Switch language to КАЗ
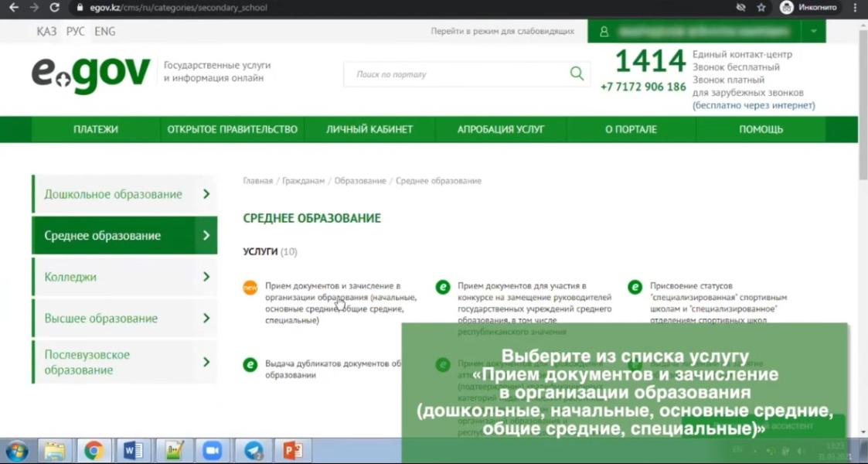Image resolution: width=868 pixels, height=464 pixels. point(46,32)
